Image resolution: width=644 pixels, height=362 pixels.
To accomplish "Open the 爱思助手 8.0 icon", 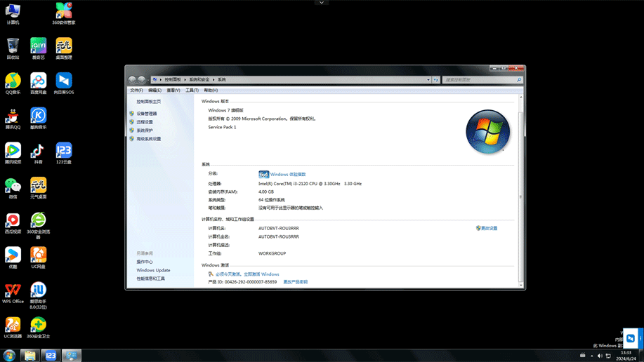I will tap(38, 295).
